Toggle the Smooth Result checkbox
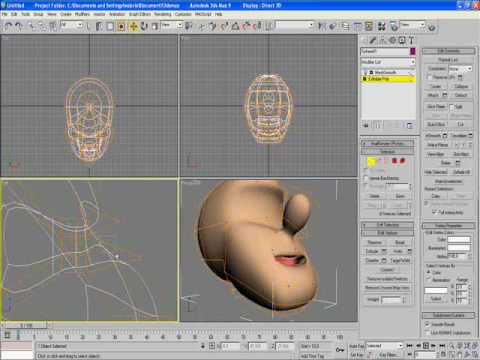 pos(427,324)
